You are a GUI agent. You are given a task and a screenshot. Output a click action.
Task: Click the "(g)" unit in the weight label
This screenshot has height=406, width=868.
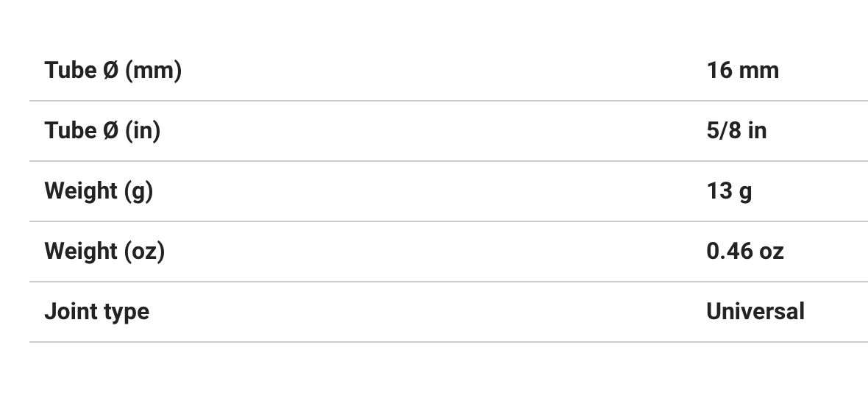point(138,191)
